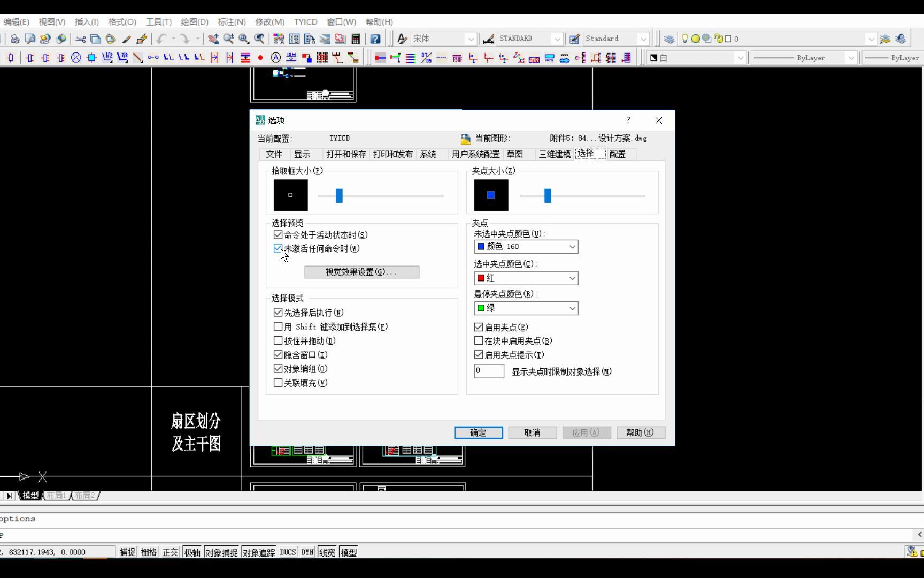This screenshot has height=578, width=924.
Task: Click the Table Style icon beside Standard
Action: [x=574, y=39]
